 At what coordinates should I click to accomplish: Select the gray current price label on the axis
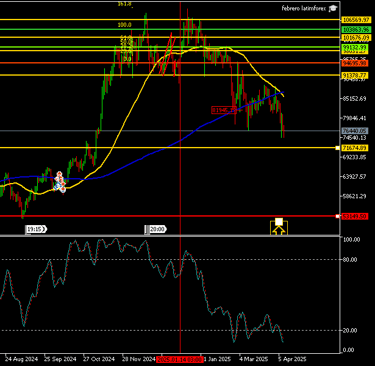click(x=355, y=131)
